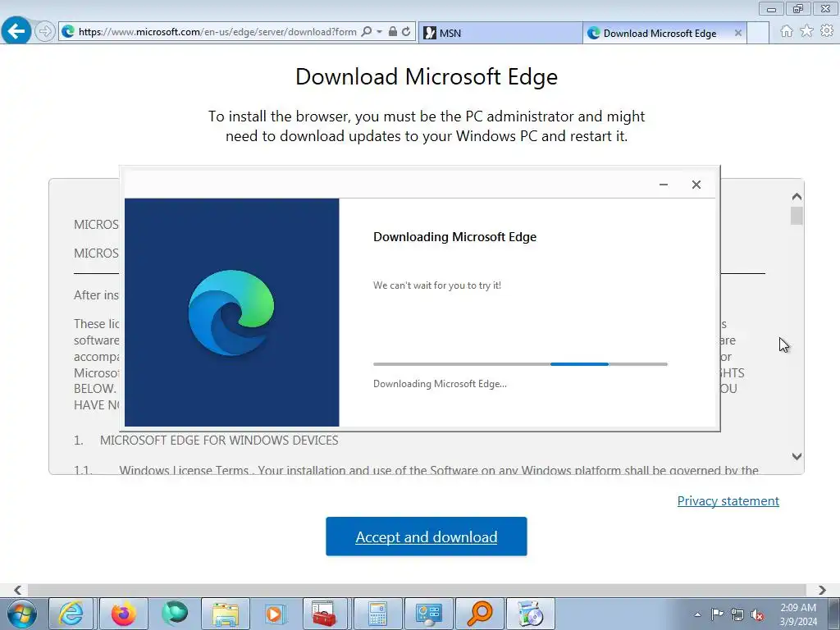Restore down the Internet Explorer window

798,9
